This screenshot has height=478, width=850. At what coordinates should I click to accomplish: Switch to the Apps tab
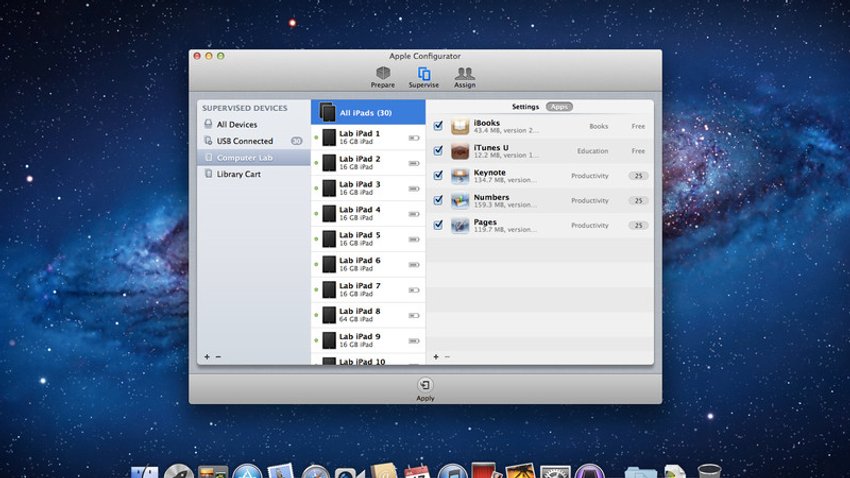[559, 107]
